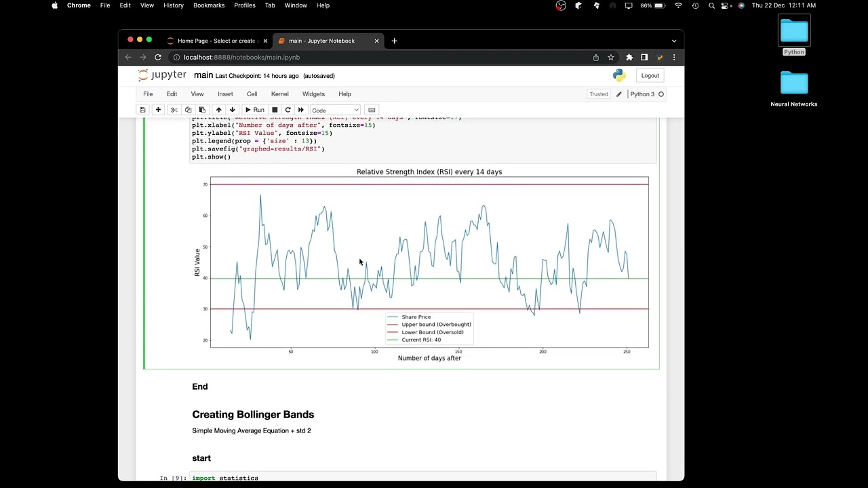The image size is (868, 488).
Task: Click the OBS icon in menu bar
Action: click(561, 5)
